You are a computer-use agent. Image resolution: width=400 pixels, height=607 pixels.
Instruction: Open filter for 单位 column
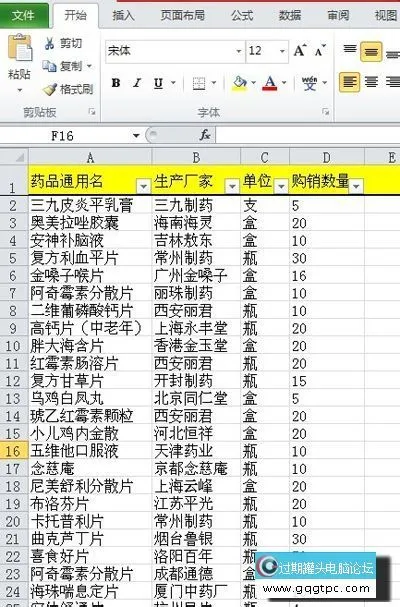coord(281,187)
